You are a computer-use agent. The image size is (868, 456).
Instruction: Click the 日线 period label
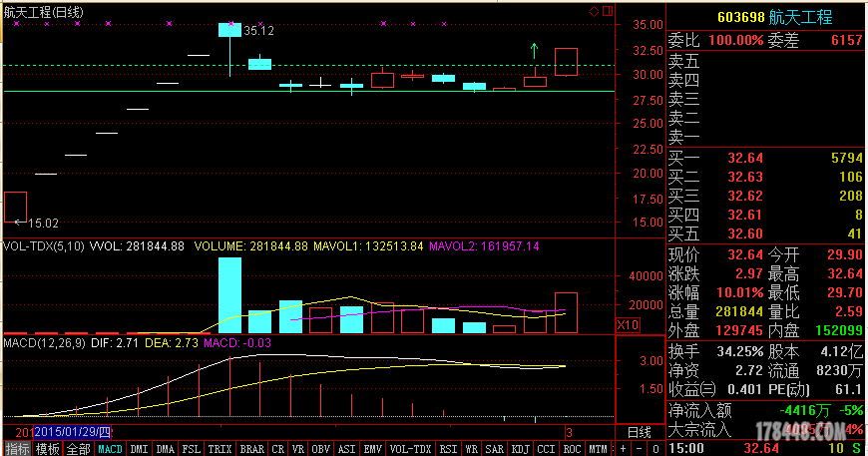tap(640, 432)
